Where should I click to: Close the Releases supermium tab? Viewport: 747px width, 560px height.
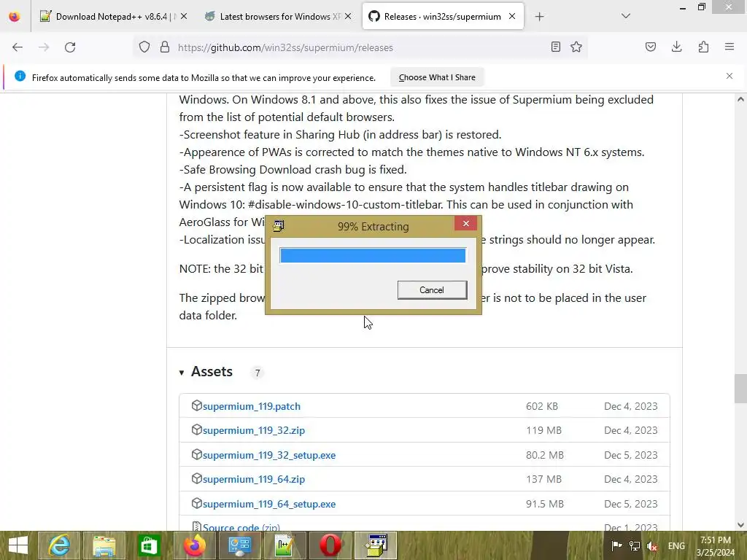pyautogui.click(x=512, y=16)
